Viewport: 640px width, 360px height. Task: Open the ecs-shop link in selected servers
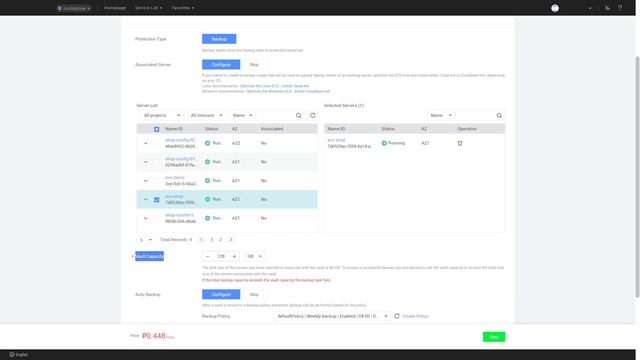click(336, 140)
